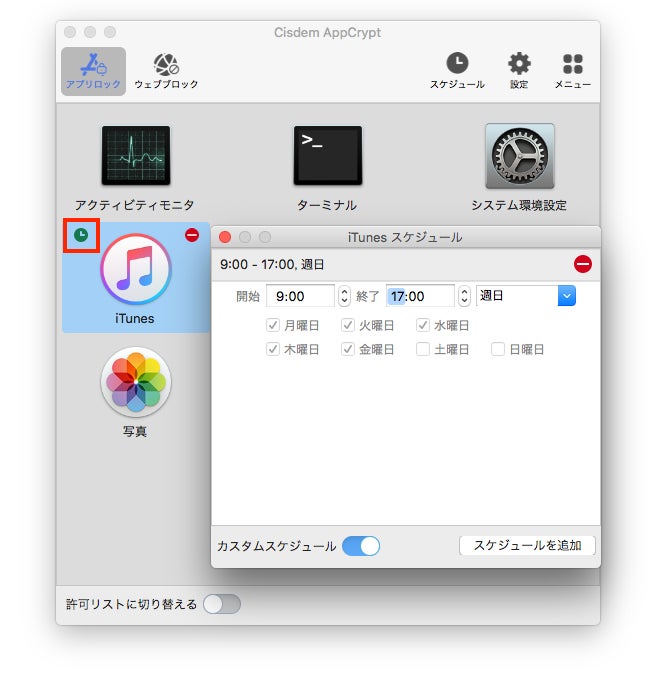Select the アクティビティモニタ app icon
Image resolution: width=658 pixels, height=690 pixels.
coord(136,155)
